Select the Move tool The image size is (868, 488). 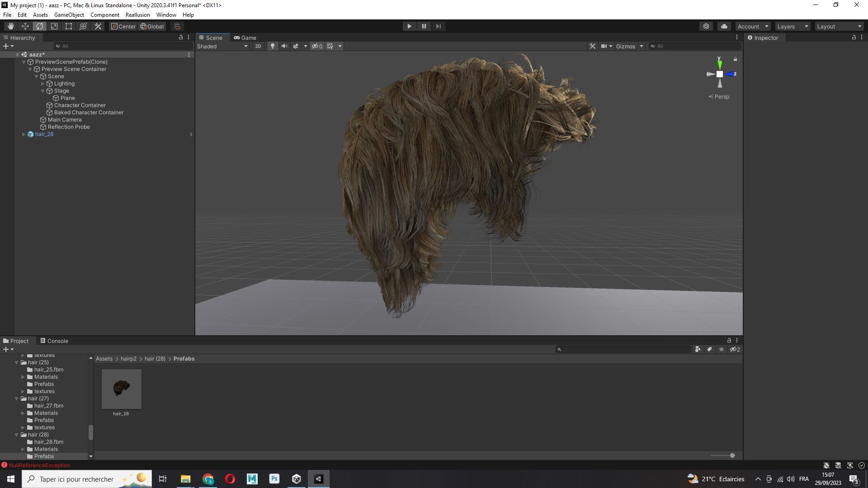tap(25, 26)
